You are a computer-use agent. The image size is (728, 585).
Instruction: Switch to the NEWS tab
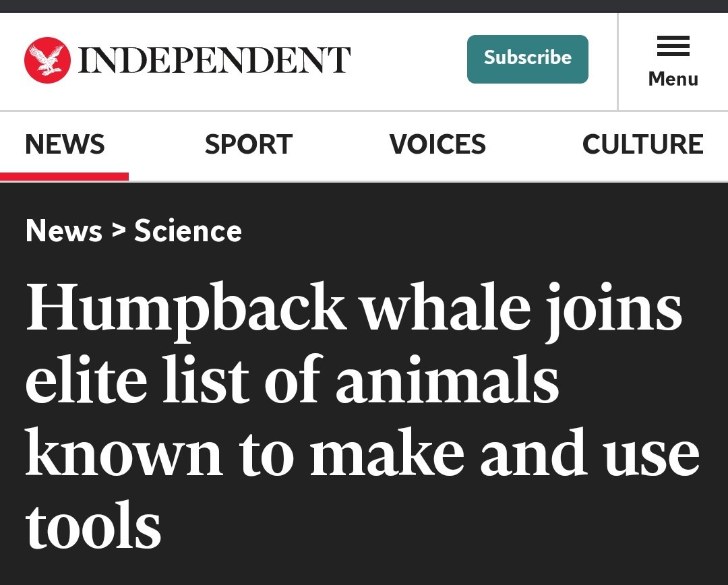65,144
